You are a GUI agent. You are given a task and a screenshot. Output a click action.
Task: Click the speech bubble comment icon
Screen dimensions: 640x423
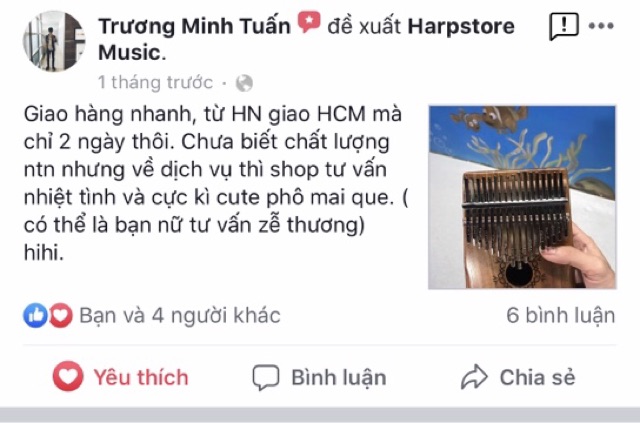(266, 377)
